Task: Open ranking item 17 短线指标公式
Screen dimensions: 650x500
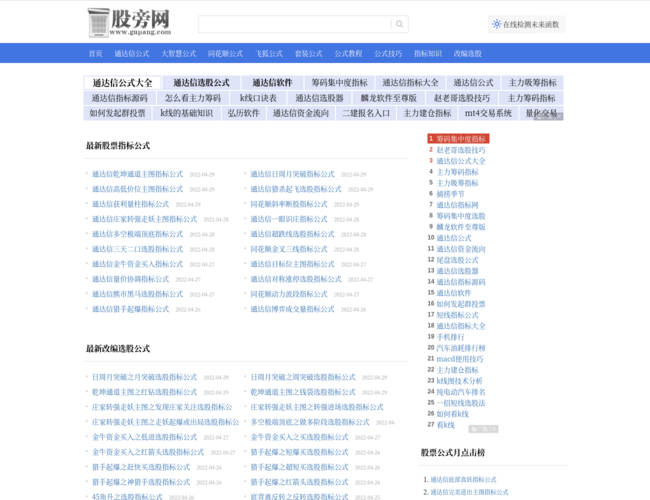Action: [x=457, y=315]
